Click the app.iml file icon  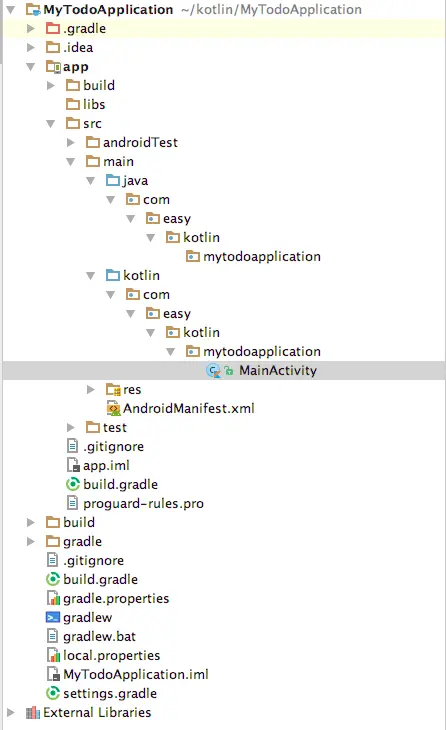coord(73,465)
